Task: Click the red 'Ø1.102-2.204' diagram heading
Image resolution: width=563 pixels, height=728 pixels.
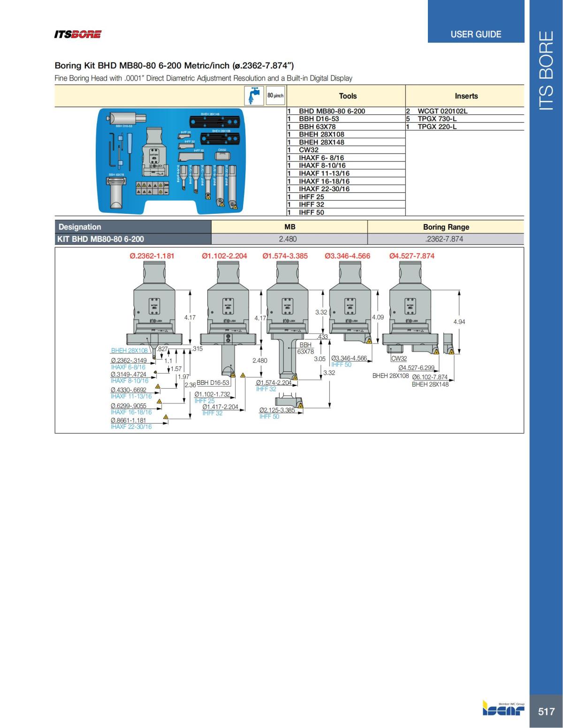Action: (x=224, y=256)
